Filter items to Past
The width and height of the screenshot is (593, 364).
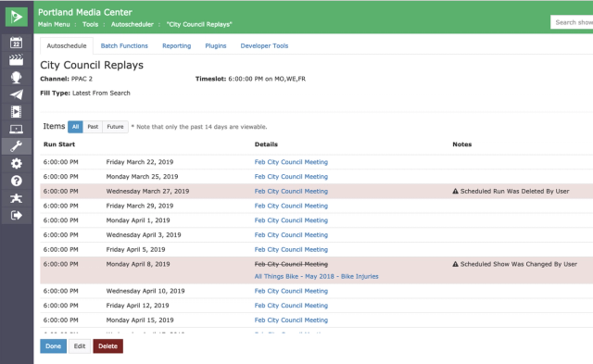(x=93, y=127)
